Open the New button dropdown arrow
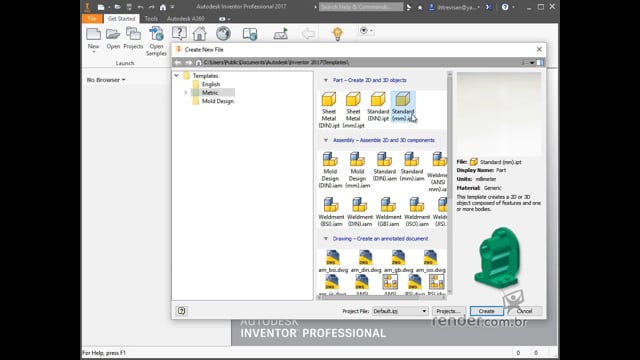 click(x=93, y=52)
